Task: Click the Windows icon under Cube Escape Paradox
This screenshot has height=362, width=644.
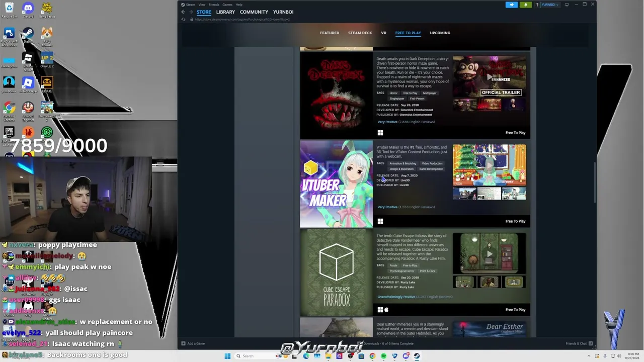Action: [380, 310]
